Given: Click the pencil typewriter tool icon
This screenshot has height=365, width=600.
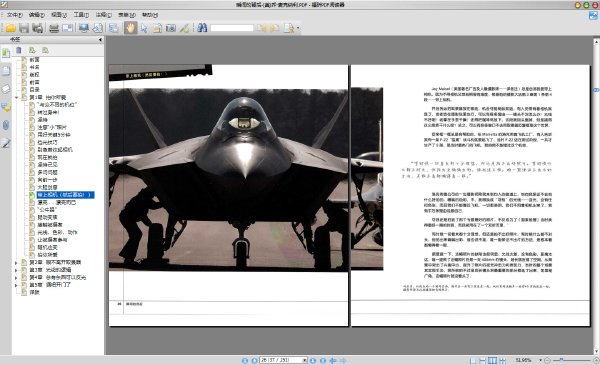Looking at the screenshot, I should point(184,28).
